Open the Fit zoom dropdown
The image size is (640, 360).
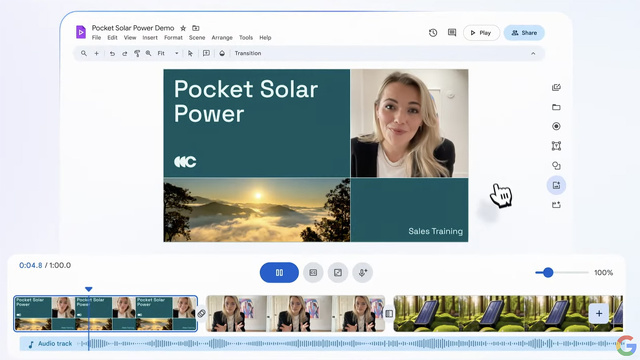168,53
